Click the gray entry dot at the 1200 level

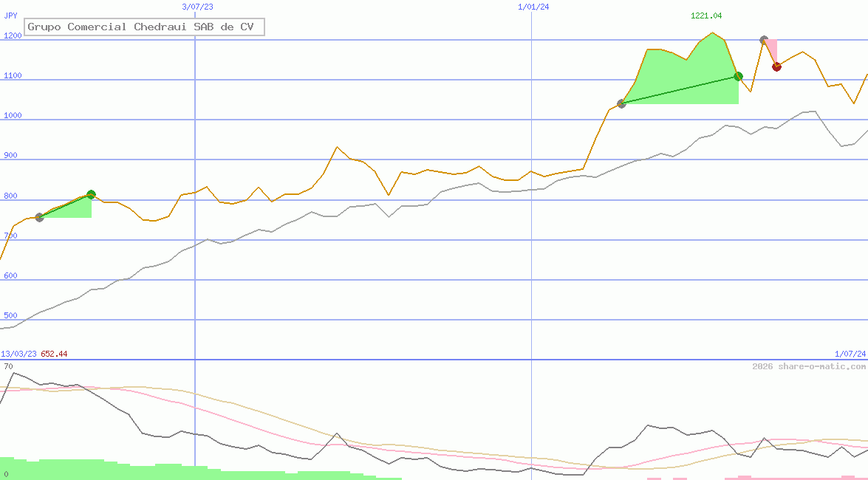pyautogui.click(x=764, y=40)
